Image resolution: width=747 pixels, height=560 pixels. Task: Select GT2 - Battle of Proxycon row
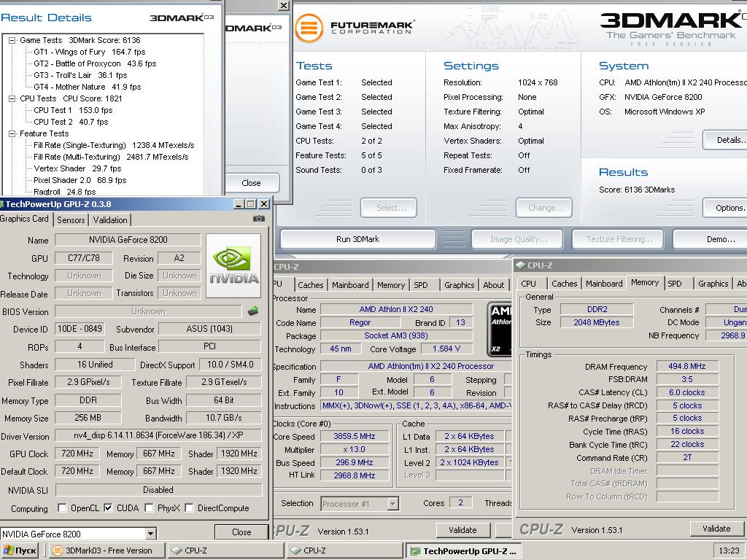[95, 63]
